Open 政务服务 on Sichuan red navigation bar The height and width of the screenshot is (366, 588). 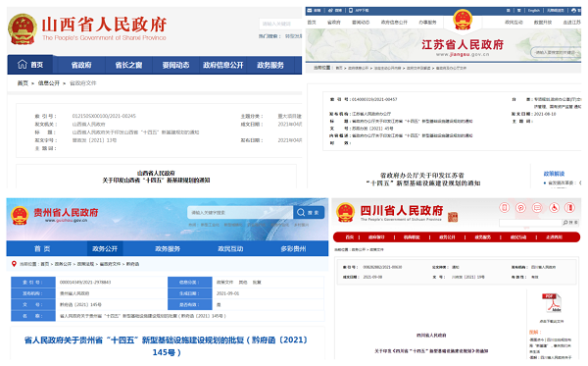[x=482, y=237]
